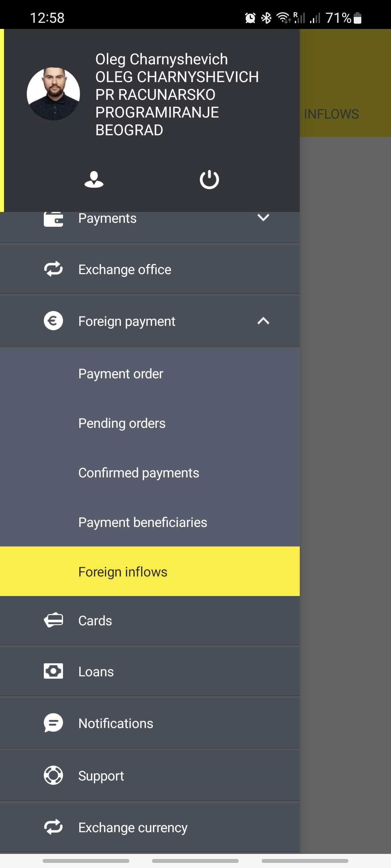Select Payment beneficiaries

pos(143,522)
